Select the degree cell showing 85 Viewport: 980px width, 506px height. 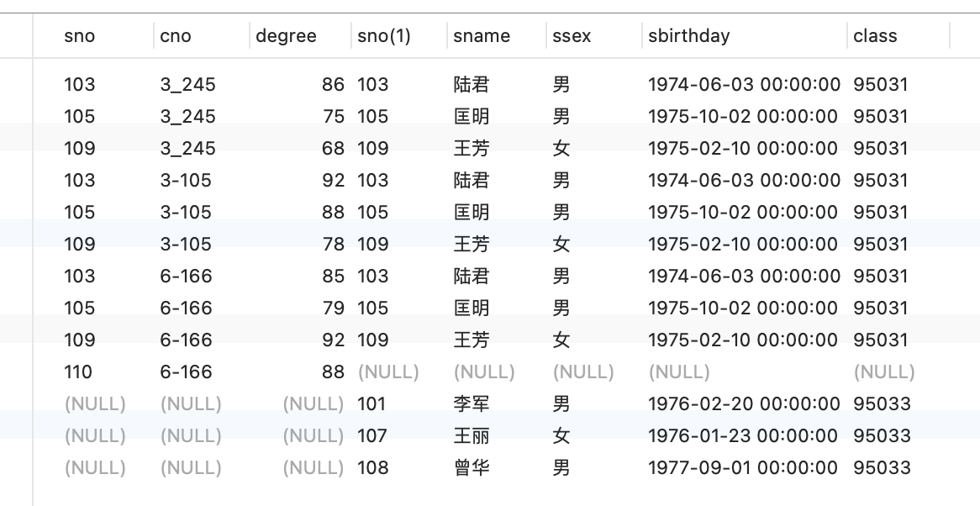[333, 277]
